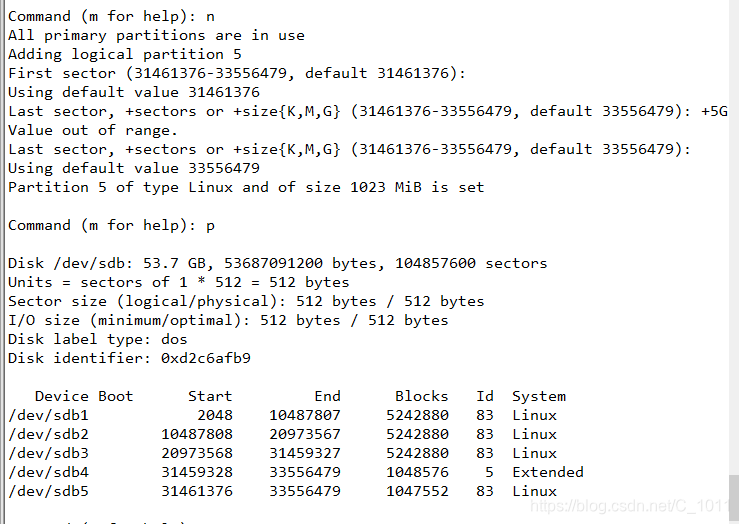Image resolution: width=739 pixels, height=524 pixels.
Task: Click the /dev/sdb2 device entry
Action: click(x=49, y=434)
